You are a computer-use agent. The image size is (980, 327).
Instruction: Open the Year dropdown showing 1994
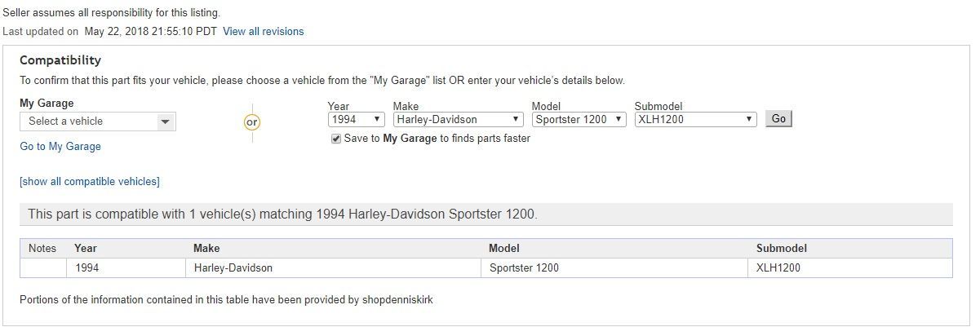point(356,119)
